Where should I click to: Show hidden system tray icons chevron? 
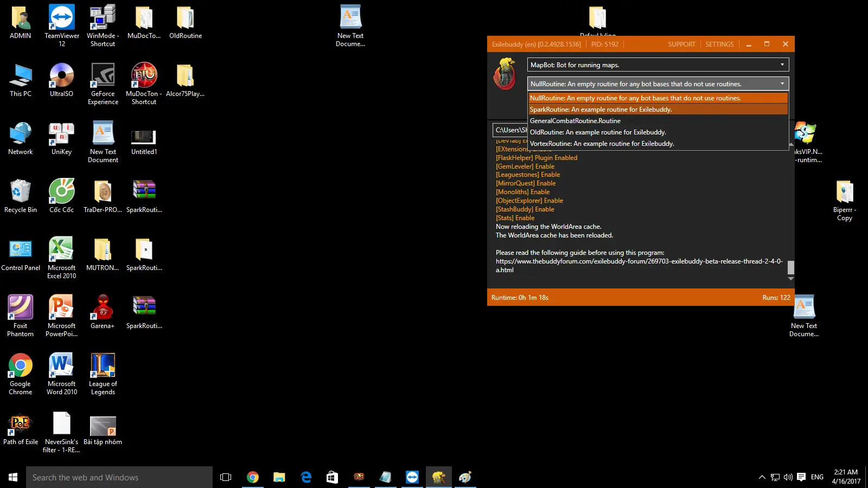(762, 477)
